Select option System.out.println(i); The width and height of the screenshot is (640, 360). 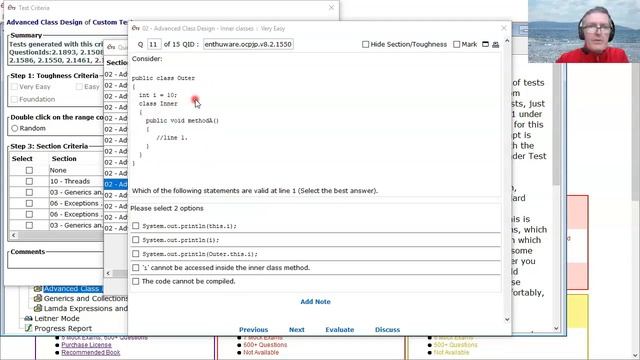pyautogui.click(x=136, y=240)
